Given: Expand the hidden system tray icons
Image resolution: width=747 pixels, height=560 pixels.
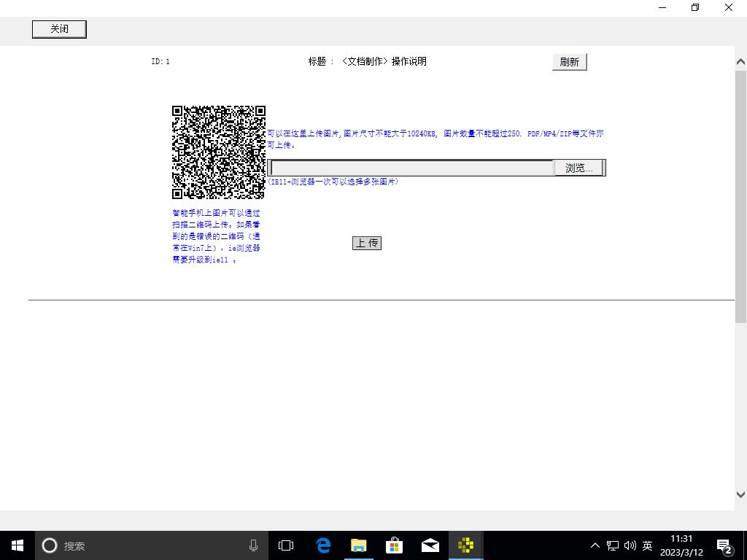Looking at the screenshot, I should (x=595, y=545).
